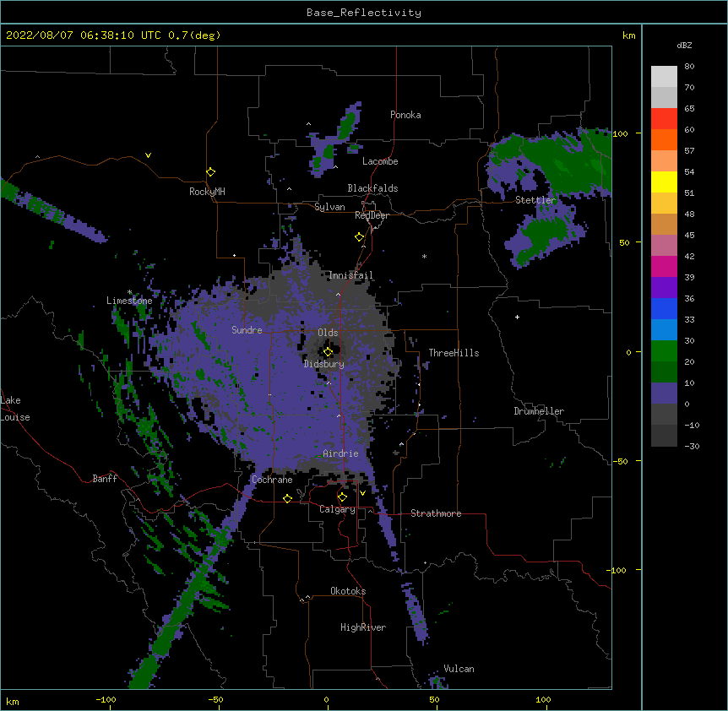
Task: Click the Olds town label
Action: pyautogui.click(x=328, y=333)
